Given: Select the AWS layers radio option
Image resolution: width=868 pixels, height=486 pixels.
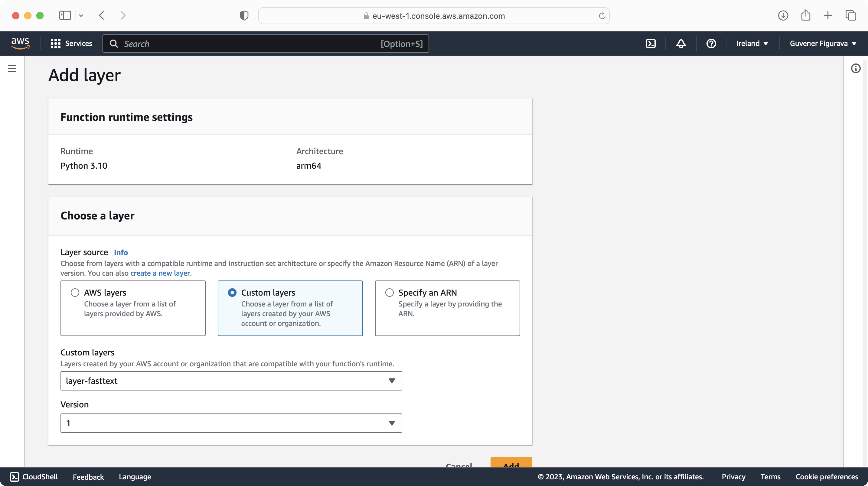Looking at the screenshot, I should 75,292.
